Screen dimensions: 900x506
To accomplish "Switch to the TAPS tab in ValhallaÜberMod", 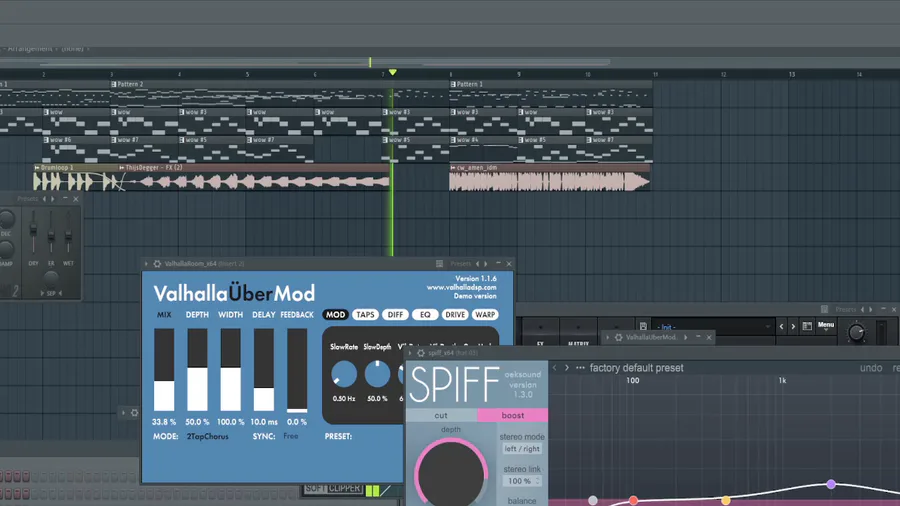I will (x=365, y=314).
